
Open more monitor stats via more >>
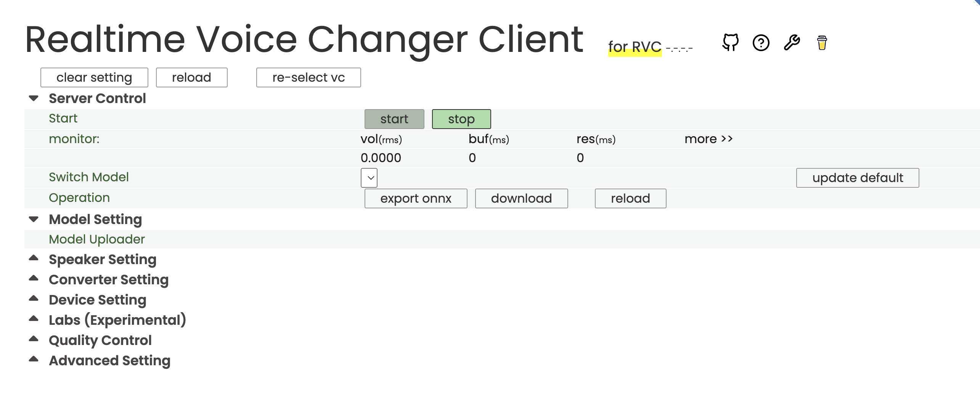click(x=708, y=139)
